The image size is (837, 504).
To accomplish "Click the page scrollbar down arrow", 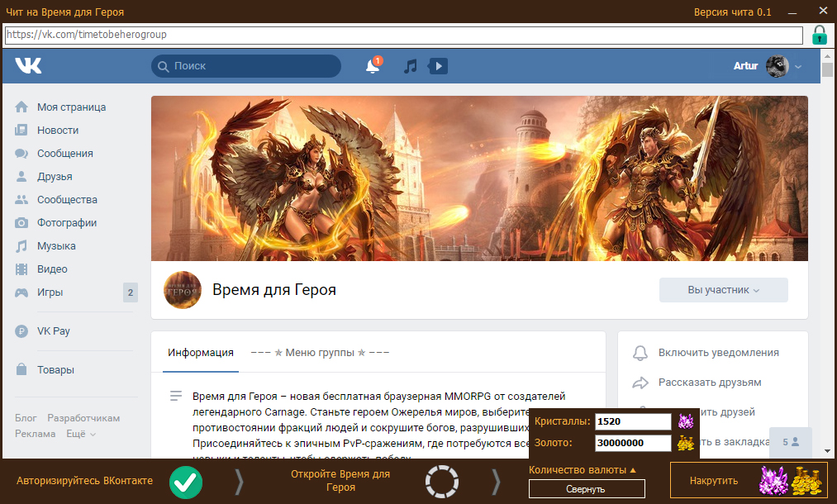I will (x=827, y=450).
